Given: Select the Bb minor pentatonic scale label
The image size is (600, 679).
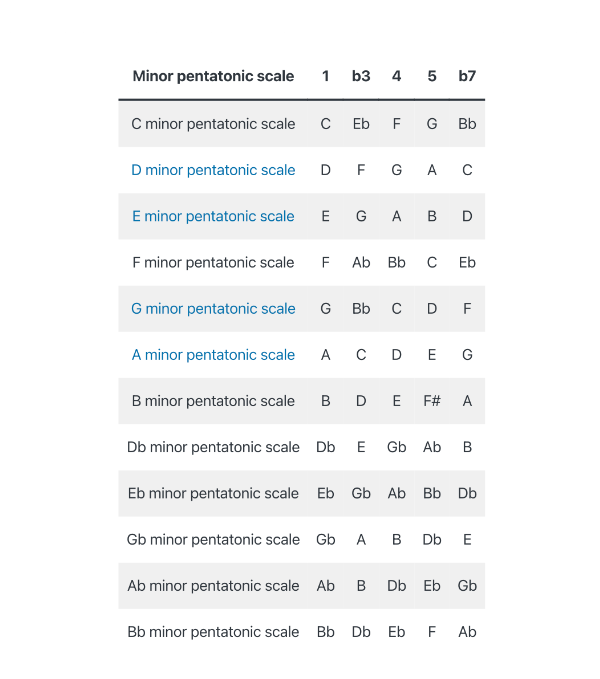Looking at the screenshot, I should [x=213, y=632].
